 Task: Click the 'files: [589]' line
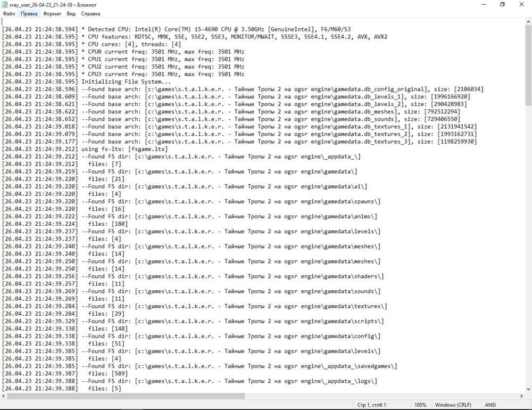click(x=65, y=373)
